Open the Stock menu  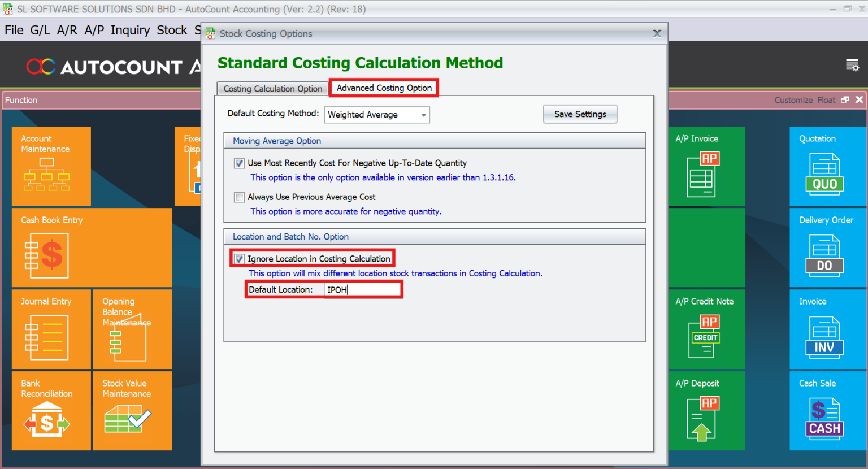click(172, 30)
